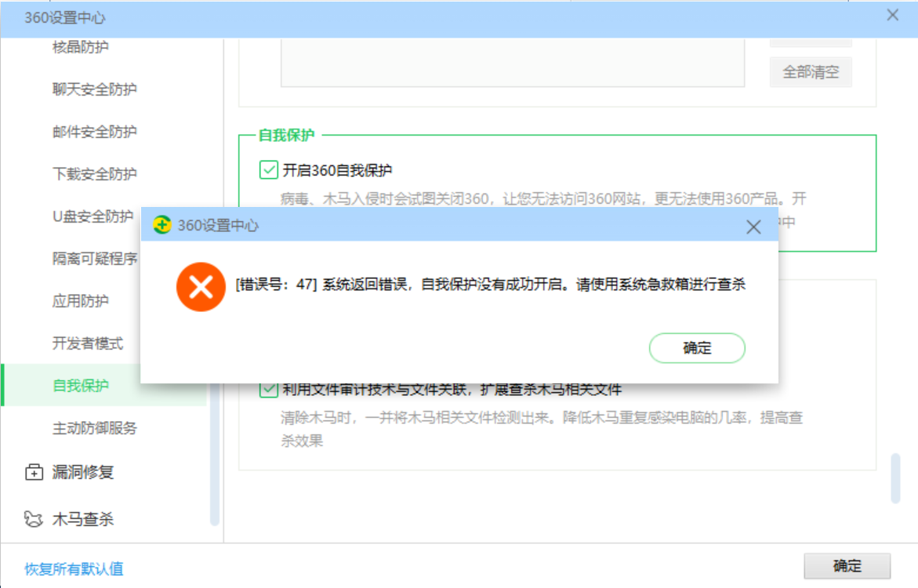Select 核晶防护 in the sidebar
Screen dimensions: 918x588
click(x=80, y=46)
